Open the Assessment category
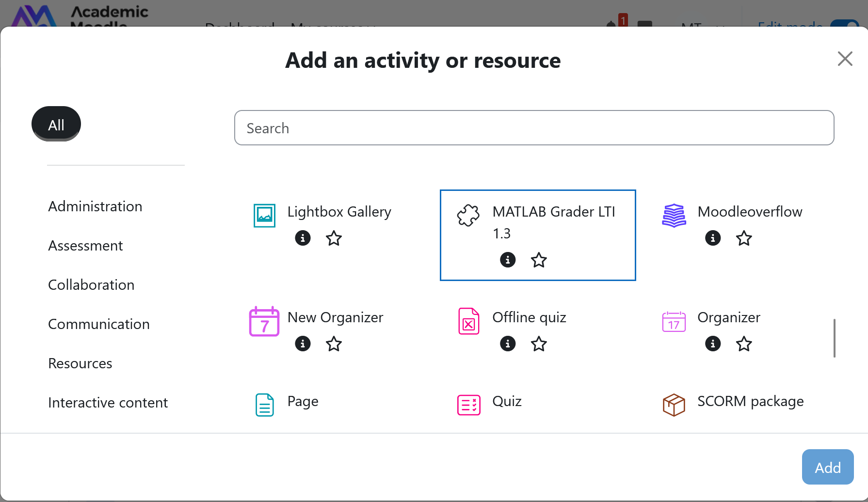The height and width of the screenshot is (502, 868). tap(85, 246)
